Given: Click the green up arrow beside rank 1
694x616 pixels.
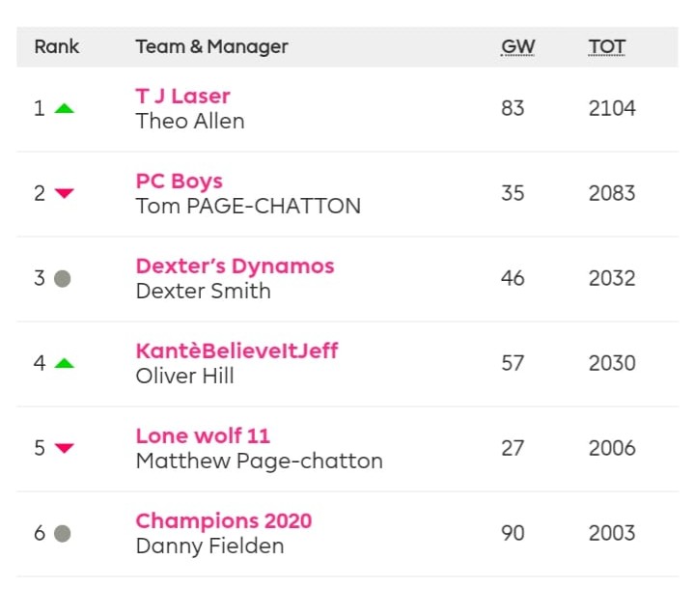Looking at the screenshot, I should [64, 108].
